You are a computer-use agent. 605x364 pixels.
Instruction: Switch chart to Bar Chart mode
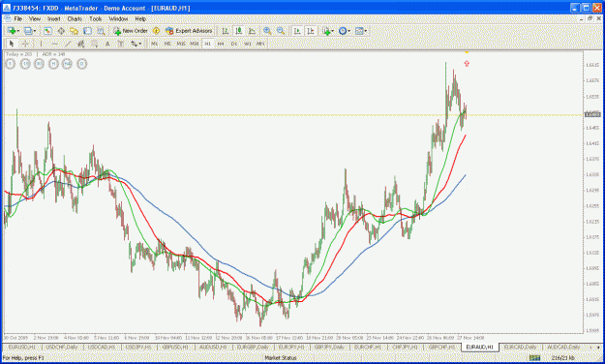pyautogui.click(x=225, y=31)
